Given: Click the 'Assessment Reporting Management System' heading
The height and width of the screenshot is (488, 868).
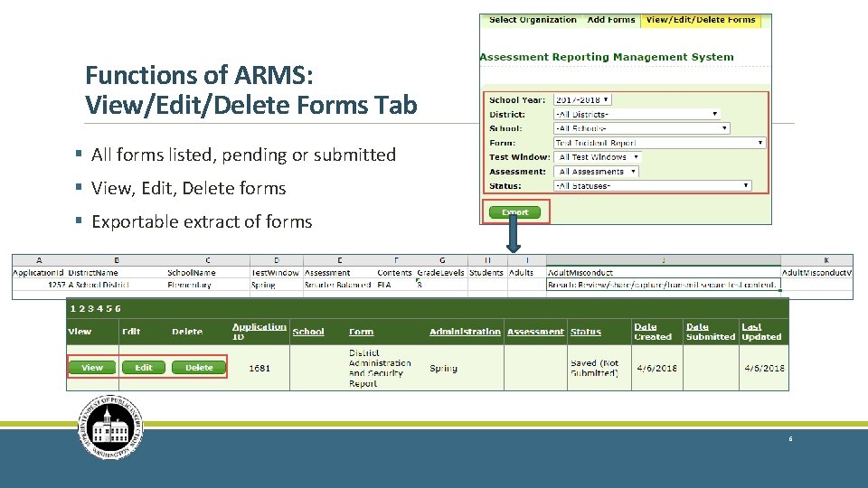Looking at the screenshot, I should [607, 57].
